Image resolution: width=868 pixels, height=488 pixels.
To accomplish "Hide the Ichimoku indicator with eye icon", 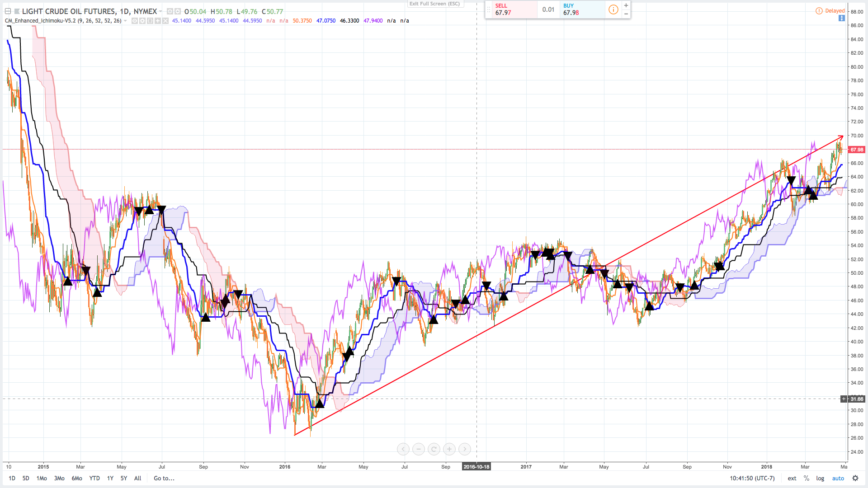I will click(135, 21).
